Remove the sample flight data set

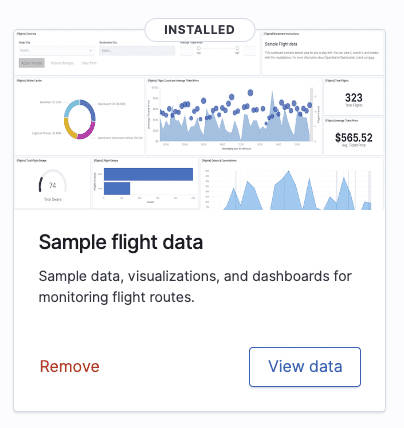tap(69, 366)
